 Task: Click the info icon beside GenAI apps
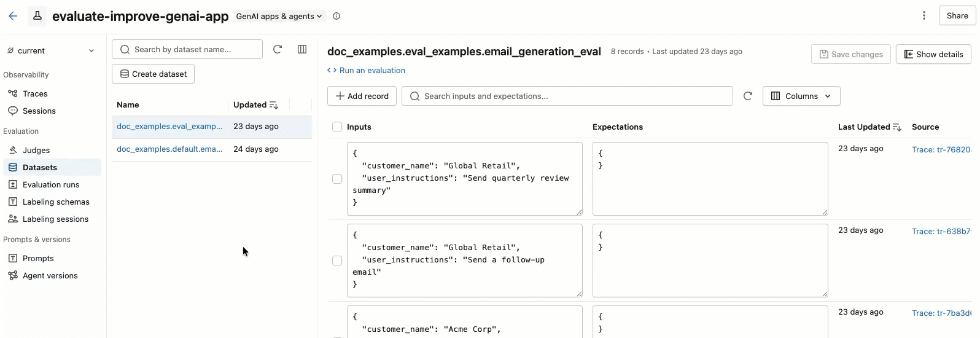[336, 16]
